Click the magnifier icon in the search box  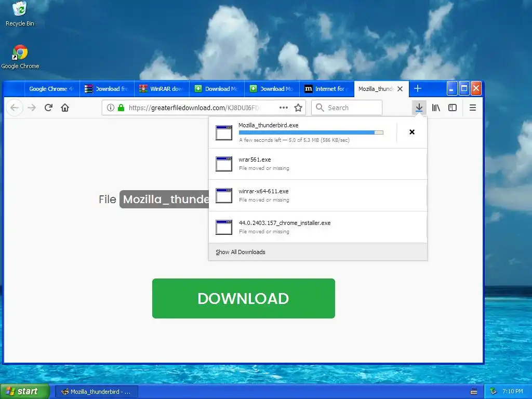click(320, 108)
